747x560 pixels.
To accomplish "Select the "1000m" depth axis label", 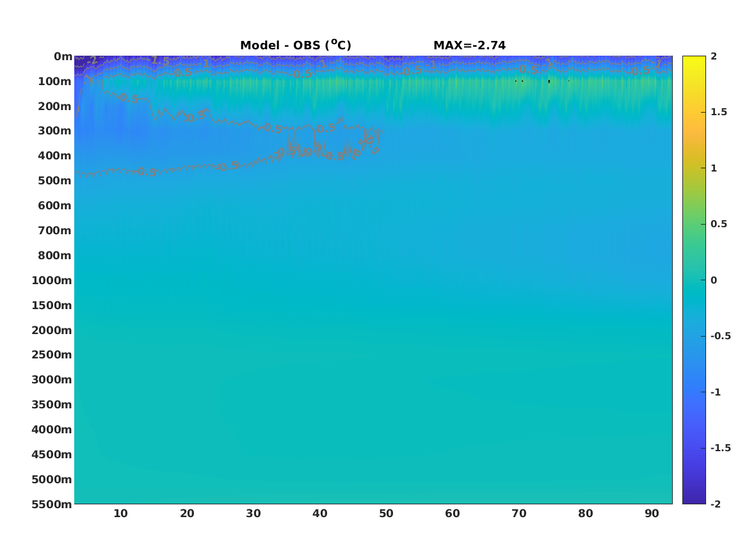I will tap(52, 280).
